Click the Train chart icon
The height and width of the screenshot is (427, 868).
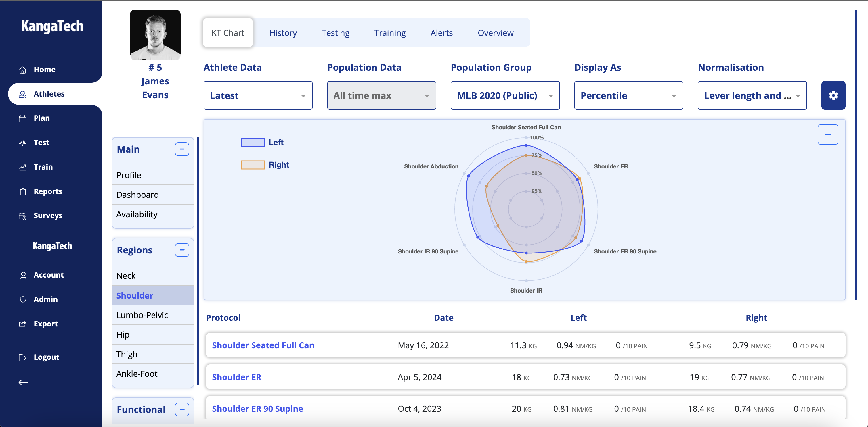pyautogui.click(x=22, y=167)
